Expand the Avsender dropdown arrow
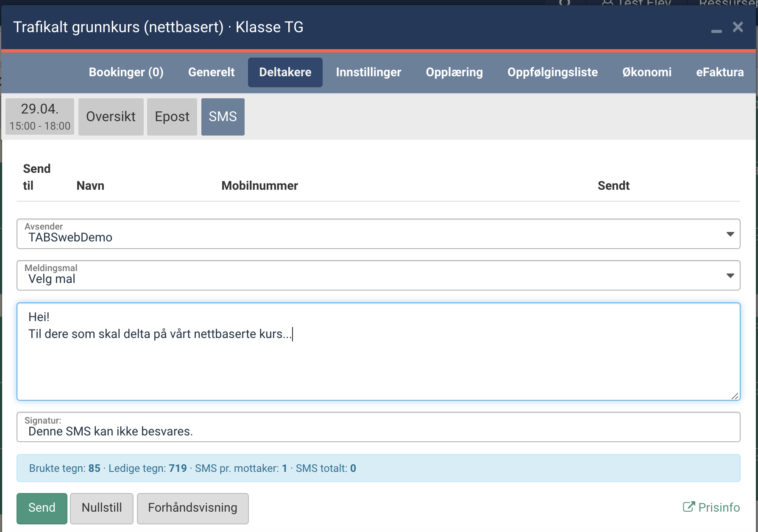758x532 pixels. (x=730, y=234)
